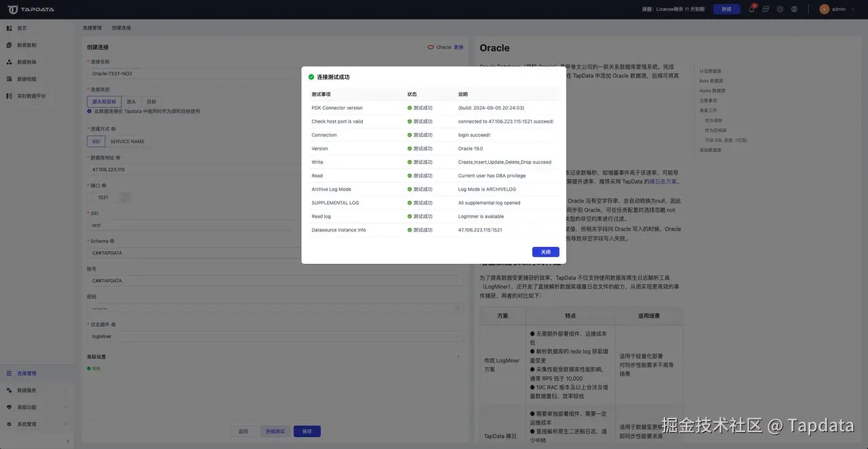Click the PDK Connector version row
The image size is (868, 449).
click(x=434, y=108)
